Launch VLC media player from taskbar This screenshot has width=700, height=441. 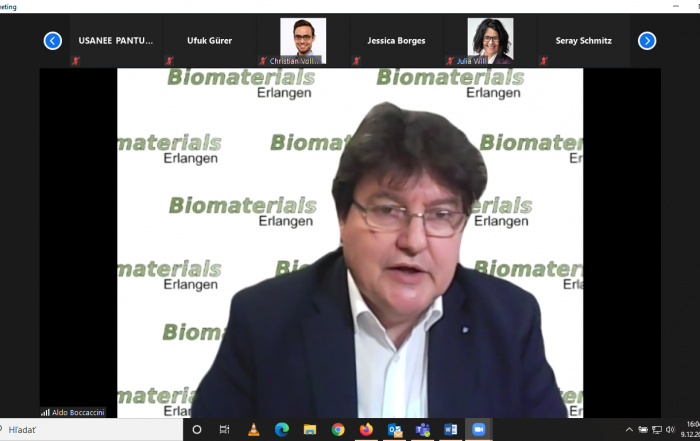tap(253, 430)
